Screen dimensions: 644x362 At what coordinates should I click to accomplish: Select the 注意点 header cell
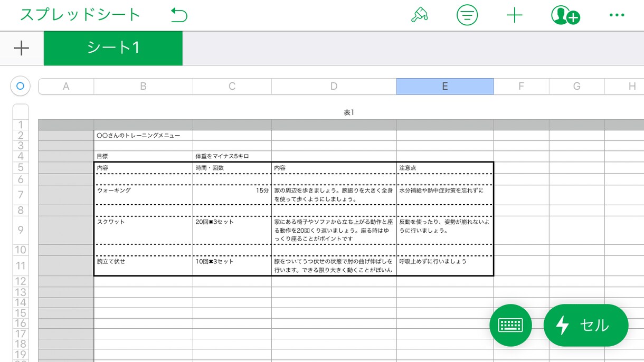pyautogui.click(x=445, y=168)
